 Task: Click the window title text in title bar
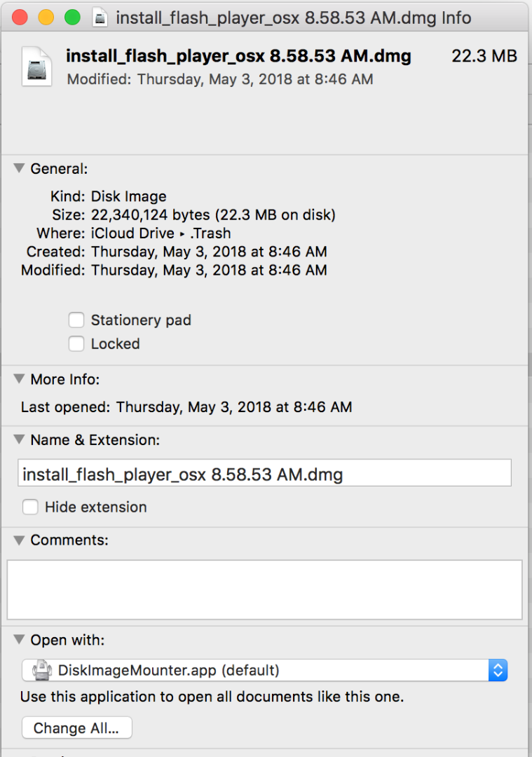[294, 18]
